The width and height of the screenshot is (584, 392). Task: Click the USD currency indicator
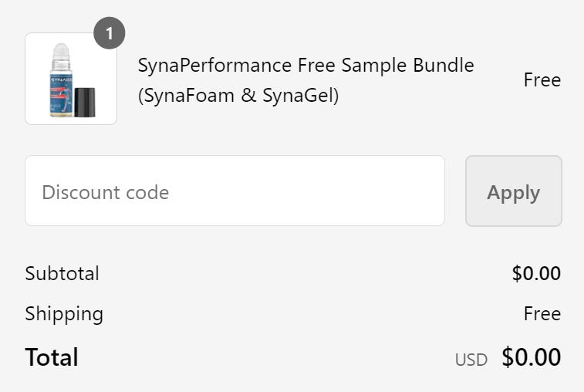coord(471,360)
